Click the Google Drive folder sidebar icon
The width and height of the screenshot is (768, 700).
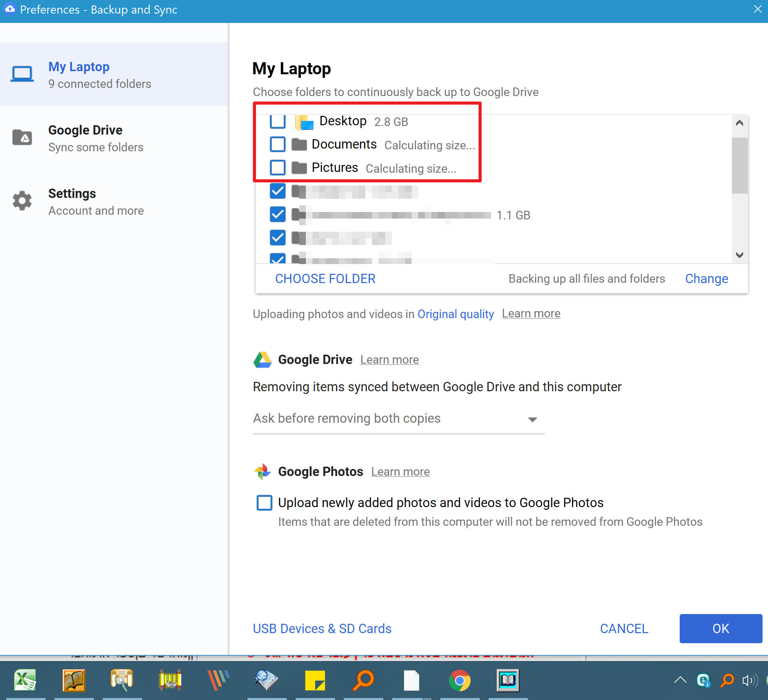coord(22,137)
